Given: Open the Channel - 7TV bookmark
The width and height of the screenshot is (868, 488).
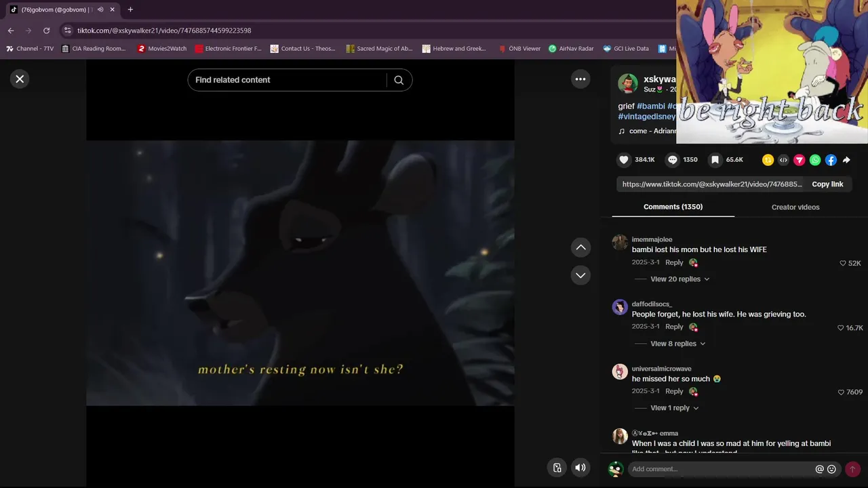Looking at the screenshot, I should [x=30, y=49].
